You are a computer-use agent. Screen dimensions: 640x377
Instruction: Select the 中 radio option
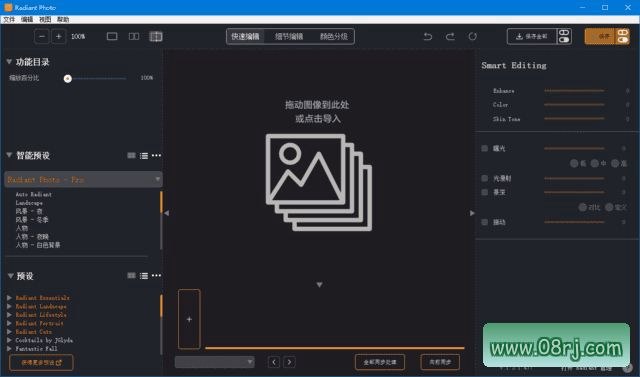(595, 164)
